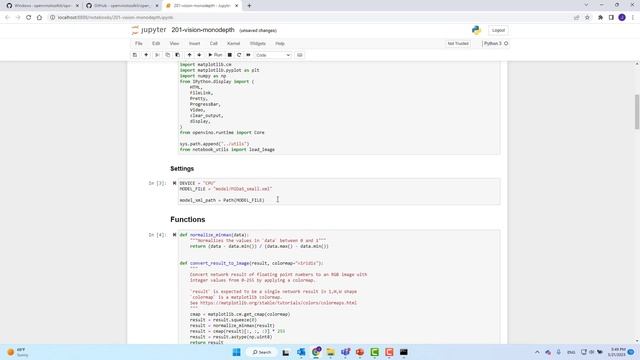Open PowerPoint from the taskbar

(360, 352)
